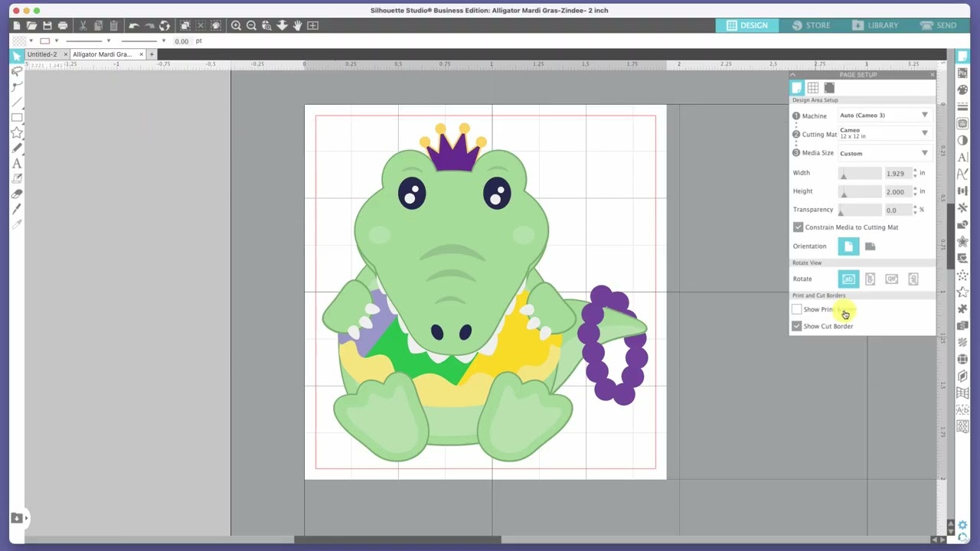Select the Knife tool

click(16, 209)
